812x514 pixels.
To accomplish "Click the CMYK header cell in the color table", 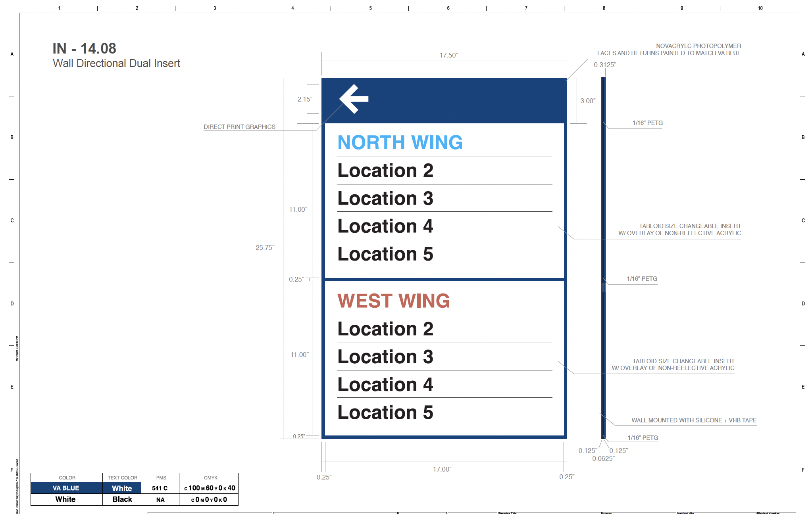I will [211, 478].
